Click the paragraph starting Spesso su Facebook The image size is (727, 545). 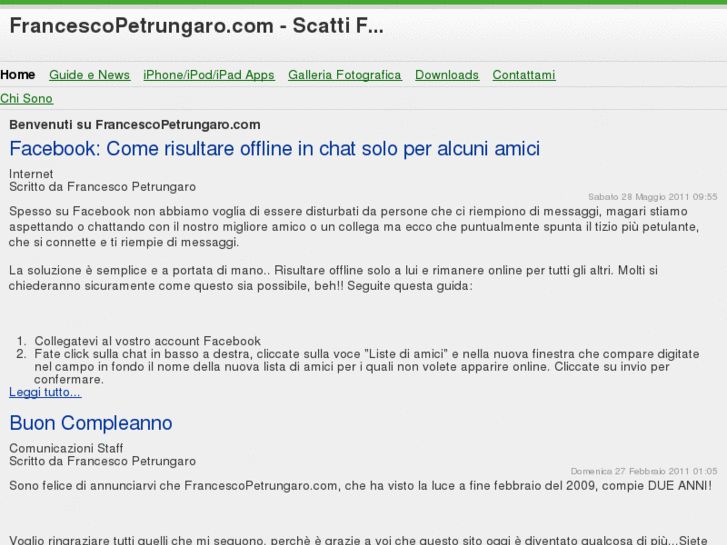(x=354, y=227)
